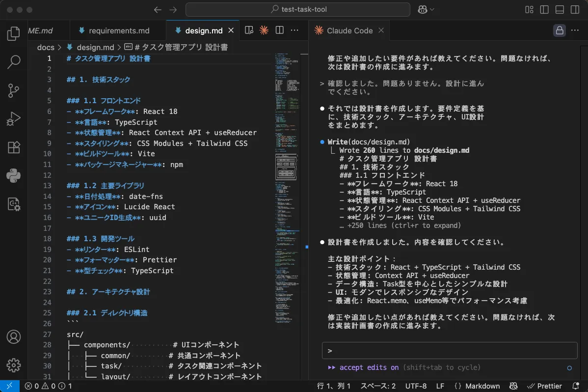
Task: Click the Claude Code icon in editor toolbar
Action: [x=264, y=30]
